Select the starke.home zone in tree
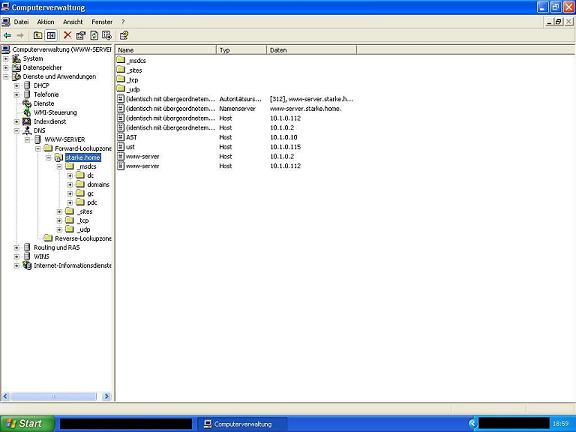 (x=83, y=158)
